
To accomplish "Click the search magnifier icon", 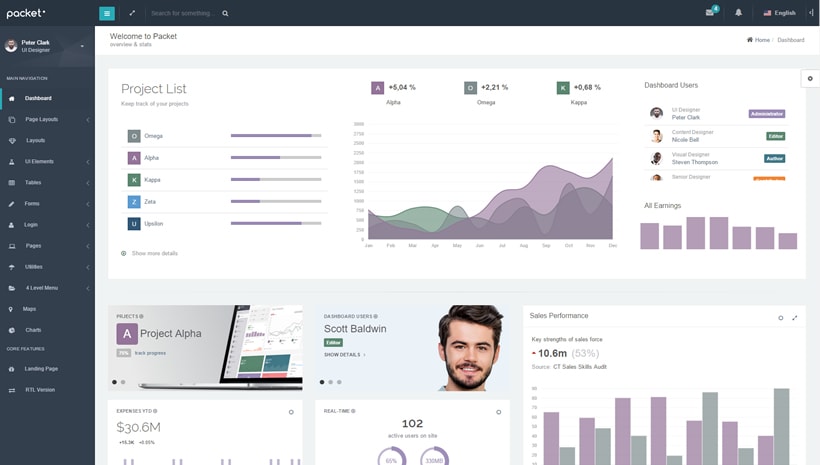I will click(x=225, y=13).
